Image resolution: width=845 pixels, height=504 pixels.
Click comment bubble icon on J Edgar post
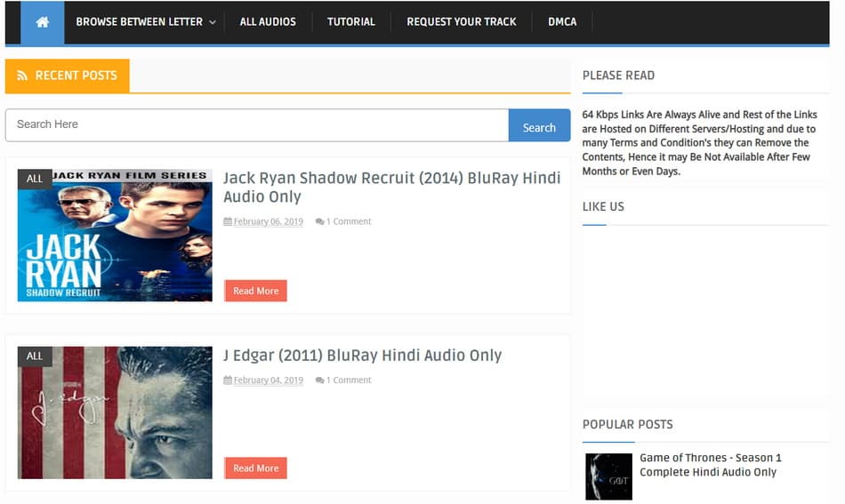click(319, 380)
